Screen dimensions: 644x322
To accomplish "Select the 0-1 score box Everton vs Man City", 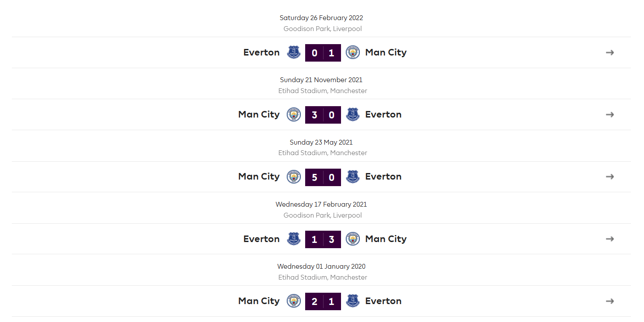I will (x=323, y=53).
